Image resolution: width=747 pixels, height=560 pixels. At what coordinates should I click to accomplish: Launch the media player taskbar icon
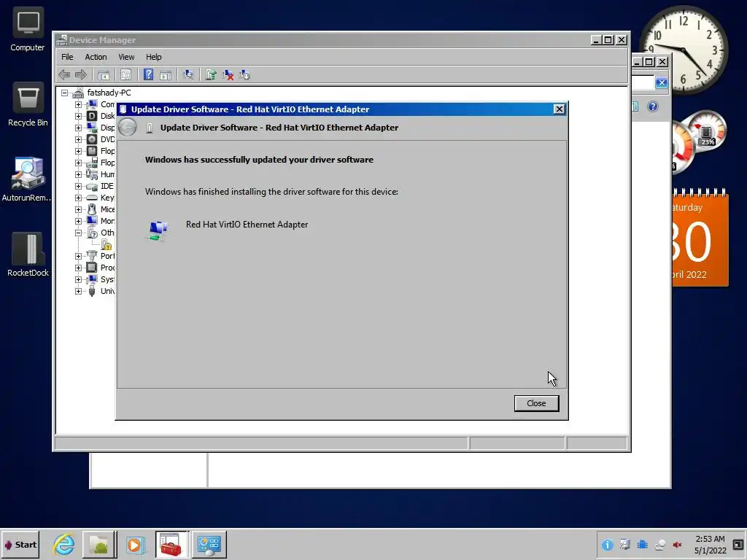pos(135,544)
